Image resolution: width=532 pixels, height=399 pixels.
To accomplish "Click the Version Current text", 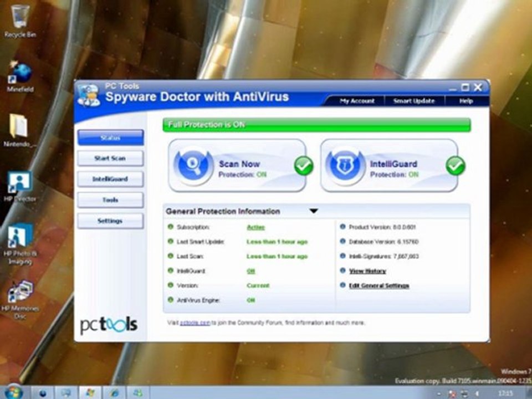I will [258, 285].
